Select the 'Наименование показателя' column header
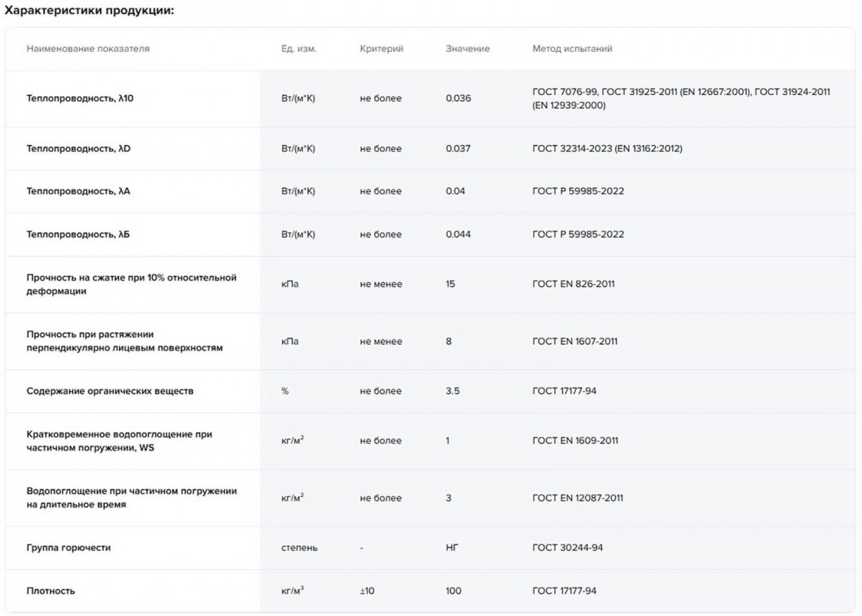 88,49
